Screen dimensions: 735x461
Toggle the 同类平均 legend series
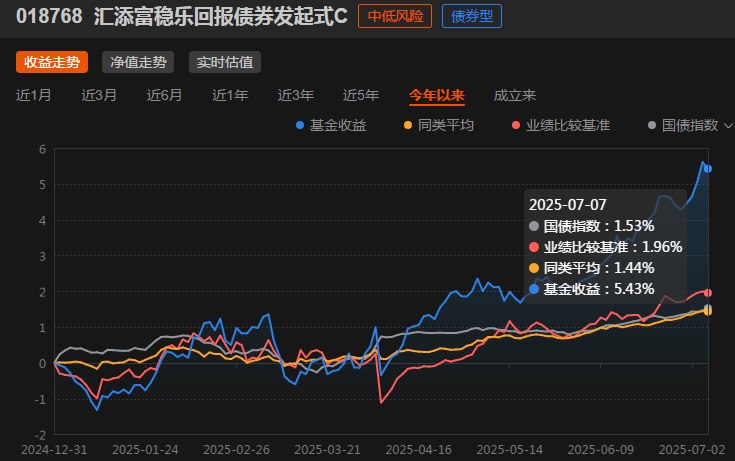(x=439, y=125)
